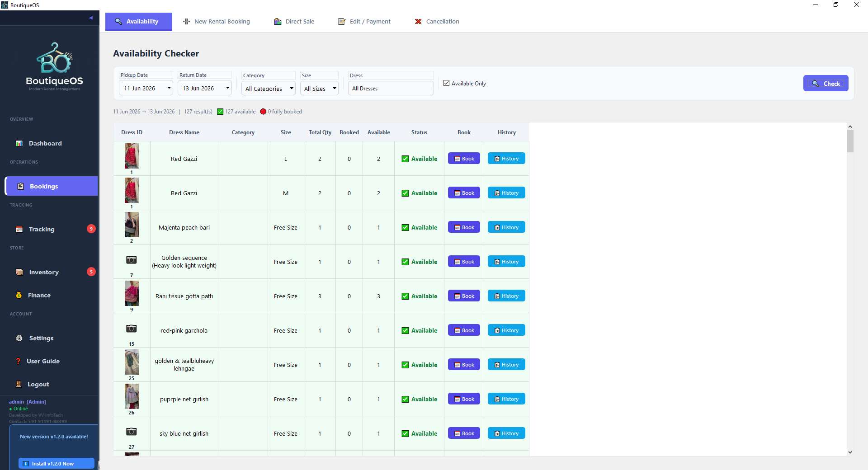This screenshot has width=868, height=470.
Task: Toggle the Available Only checkbox
Action: 447,83
